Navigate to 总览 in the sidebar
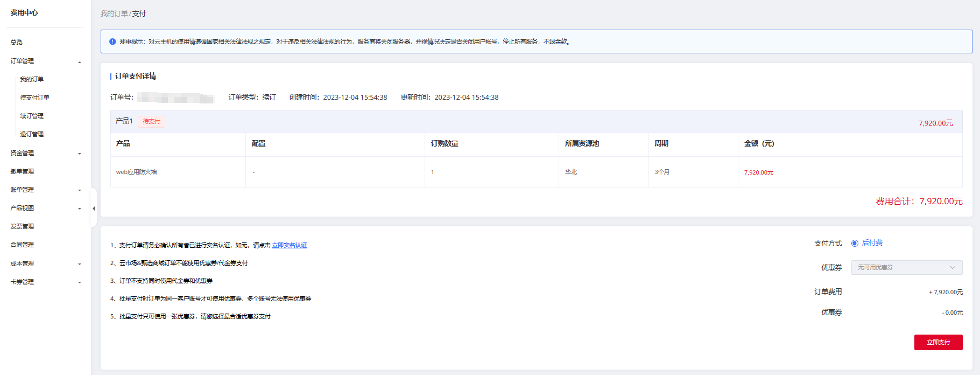Screen dimensions: 980x375 point(17,42)
